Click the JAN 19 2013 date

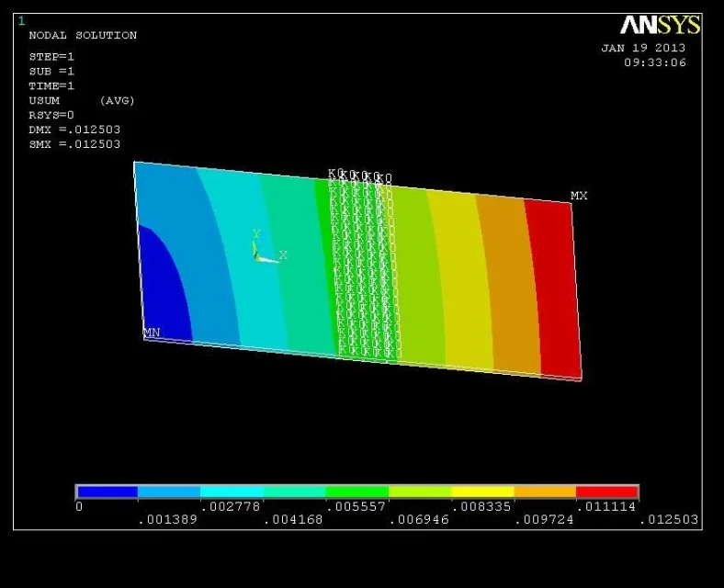point(643,48)
